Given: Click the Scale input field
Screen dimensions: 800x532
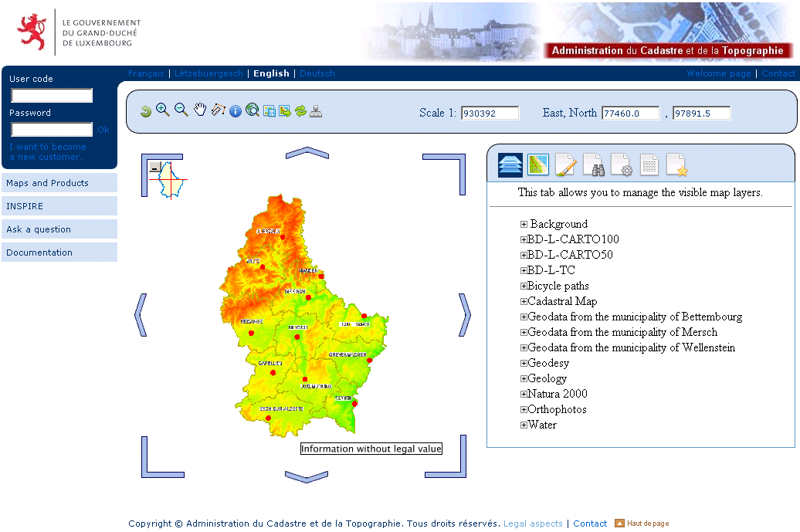Looking at the screenshot, I should [490, 114].
